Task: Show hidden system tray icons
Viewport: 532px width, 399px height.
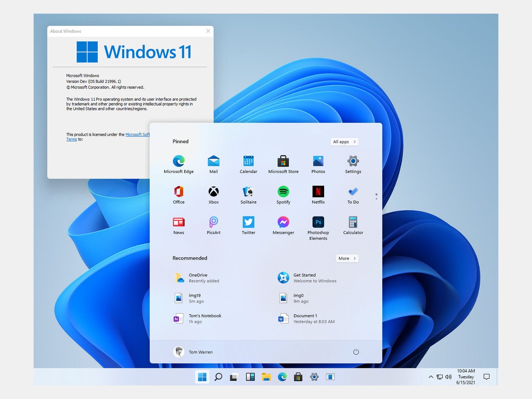Action: coord(431,377)
